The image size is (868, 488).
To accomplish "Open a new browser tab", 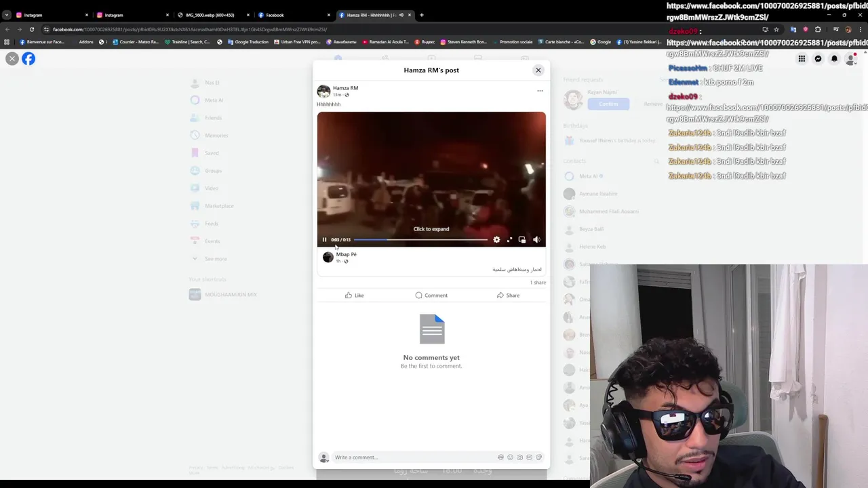I will click(x=421, y=15).
